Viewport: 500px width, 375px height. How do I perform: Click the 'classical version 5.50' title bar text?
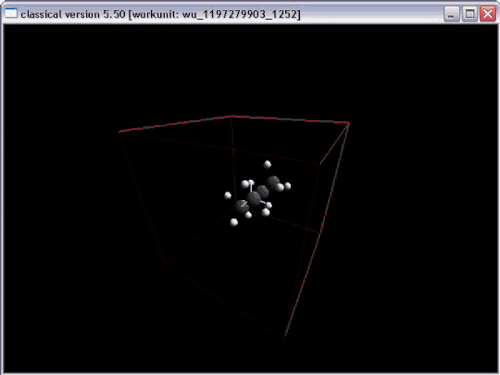pos(73,14)
